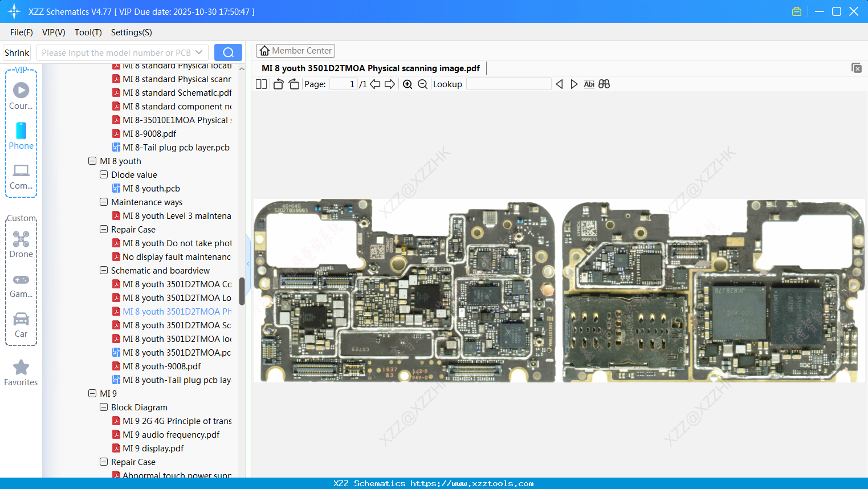
Task: Collapse the MI 9 Block Diagram node
Action: pos(103,407)
